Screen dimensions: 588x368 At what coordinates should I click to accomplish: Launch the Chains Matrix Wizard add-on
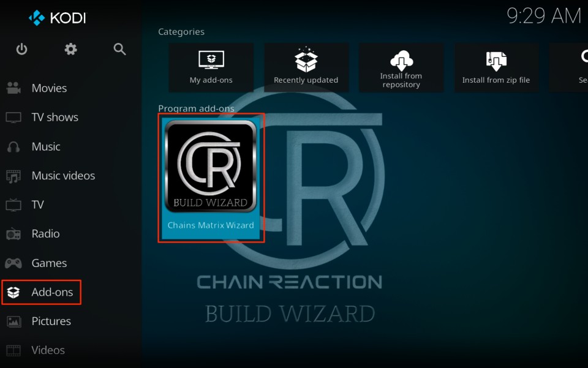(x=211, y=178)
